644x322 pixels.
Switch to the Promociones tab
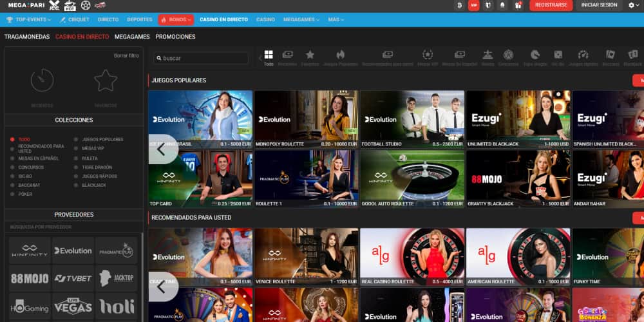(175, 37)
